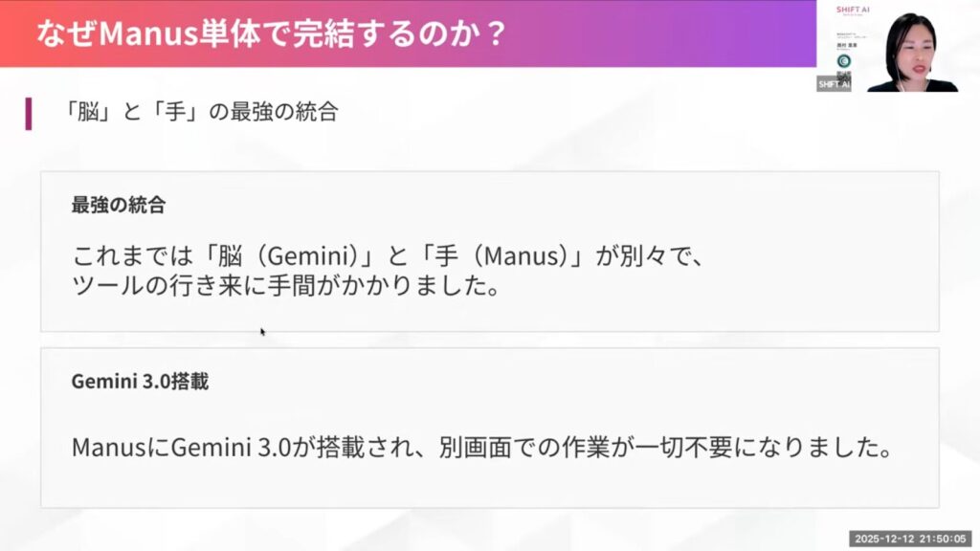The image size is (980, 551).
Task: Click the word "（Manus）" in the first card
Action: (523, 257)
